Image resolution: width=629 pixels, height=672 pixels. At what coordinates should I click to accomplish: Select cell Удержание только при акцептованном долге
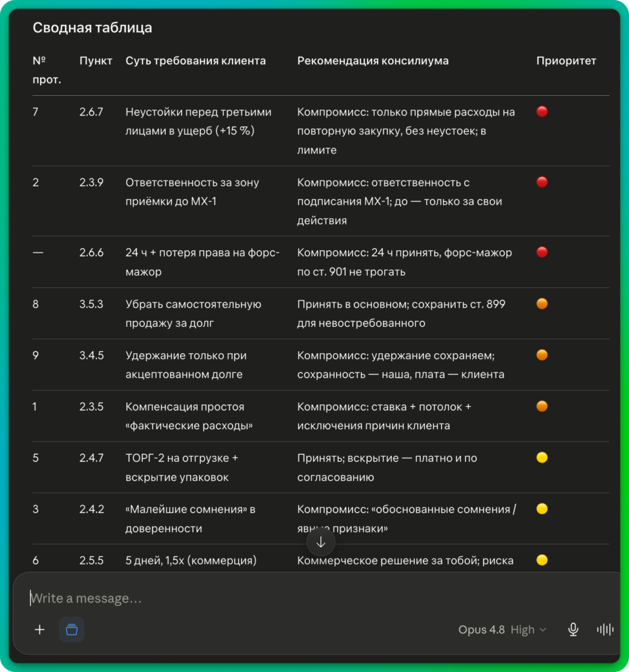coord(186,365)
